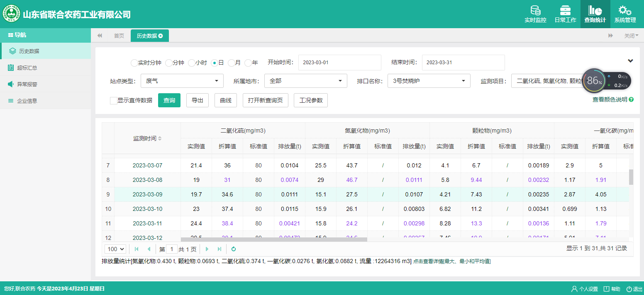The image size is (644, 295).
Task: Close the 历史数据 tab with its x icon
Action: click(x=161, y=36)
